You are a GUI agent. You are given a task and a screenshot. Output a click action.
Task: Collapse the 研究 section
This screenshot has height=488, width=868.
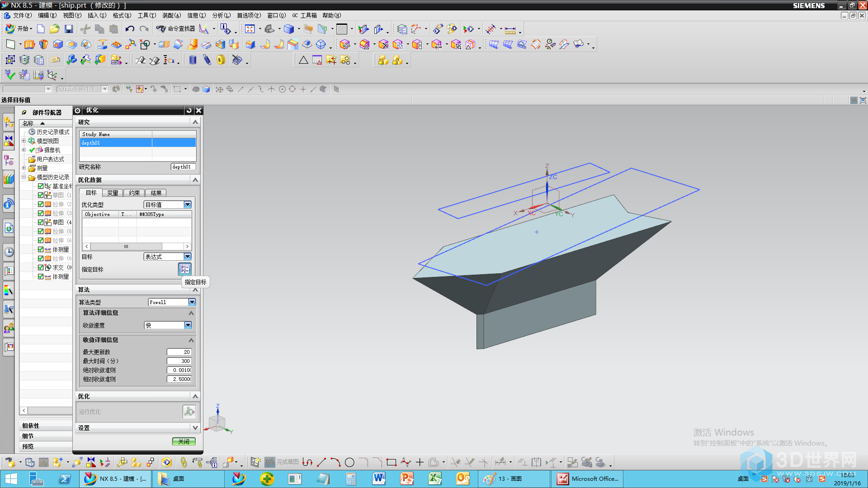(195, 122)
